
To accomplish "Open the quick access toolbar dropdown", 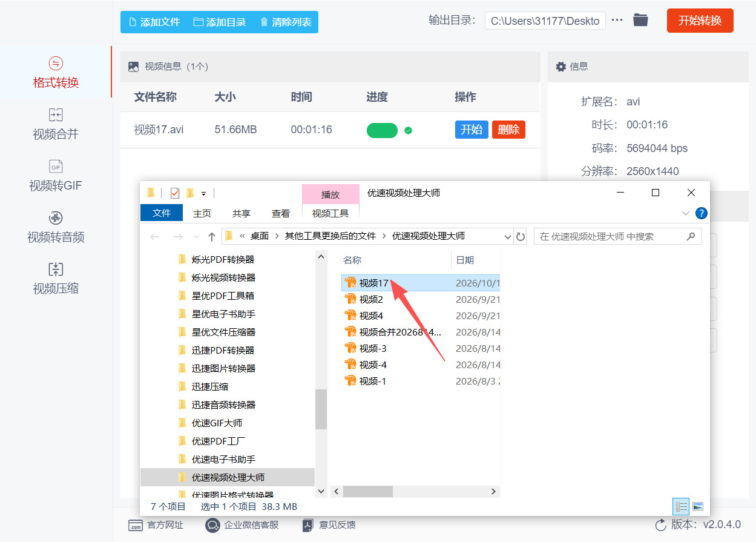I will tap(204, 194).
